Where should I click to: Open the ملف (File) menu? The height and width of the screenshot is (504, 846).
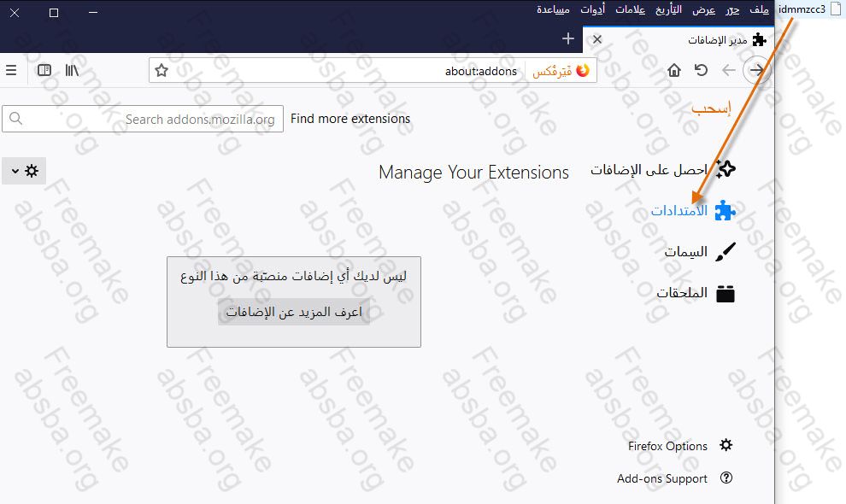point(759,9)
